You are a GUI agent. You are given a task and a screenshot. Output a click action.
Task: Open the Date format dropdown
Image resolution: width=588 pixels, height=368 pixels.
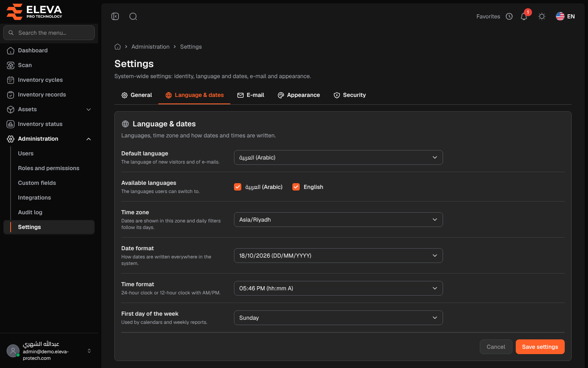pyautogui.click(x=339, y=256)
